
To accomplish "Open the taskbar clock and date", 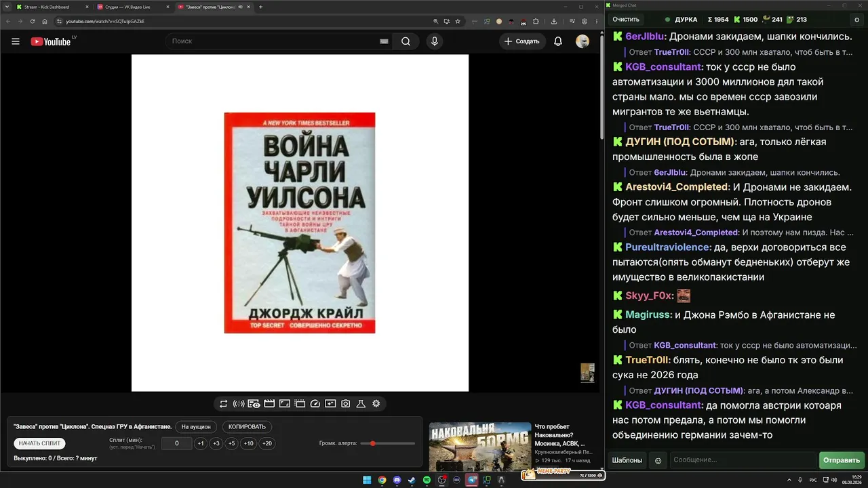I will pos(851,480).
